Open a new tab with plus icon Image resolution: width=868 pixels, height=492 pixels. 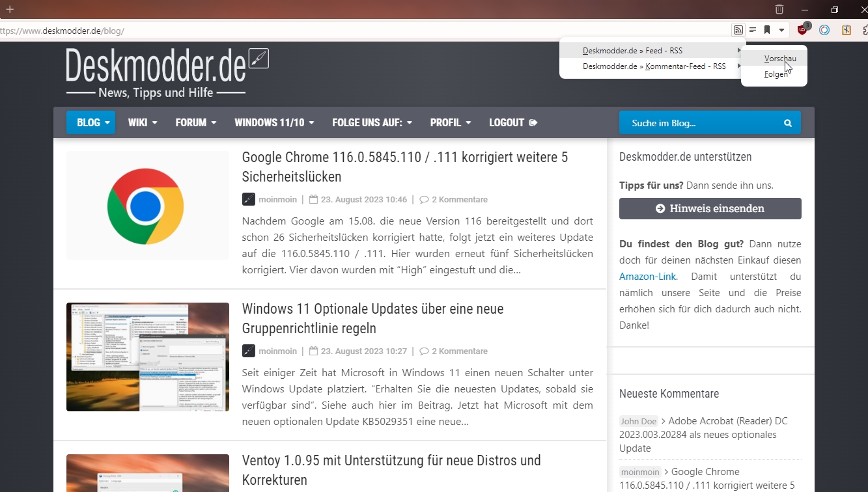(x=10, y=10)
